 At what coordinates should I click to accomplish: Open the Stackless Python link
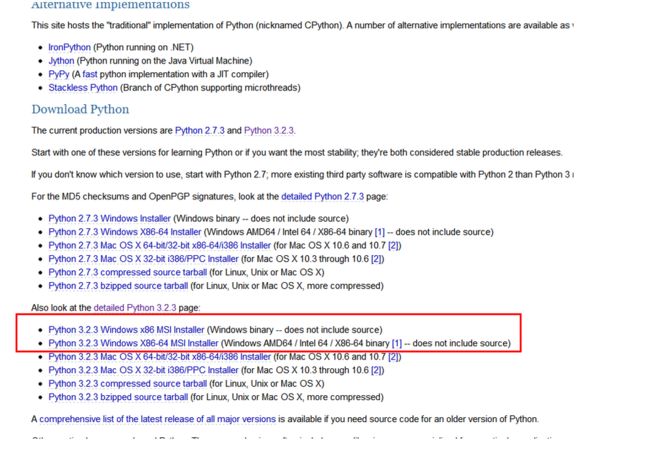coord(83,88)
